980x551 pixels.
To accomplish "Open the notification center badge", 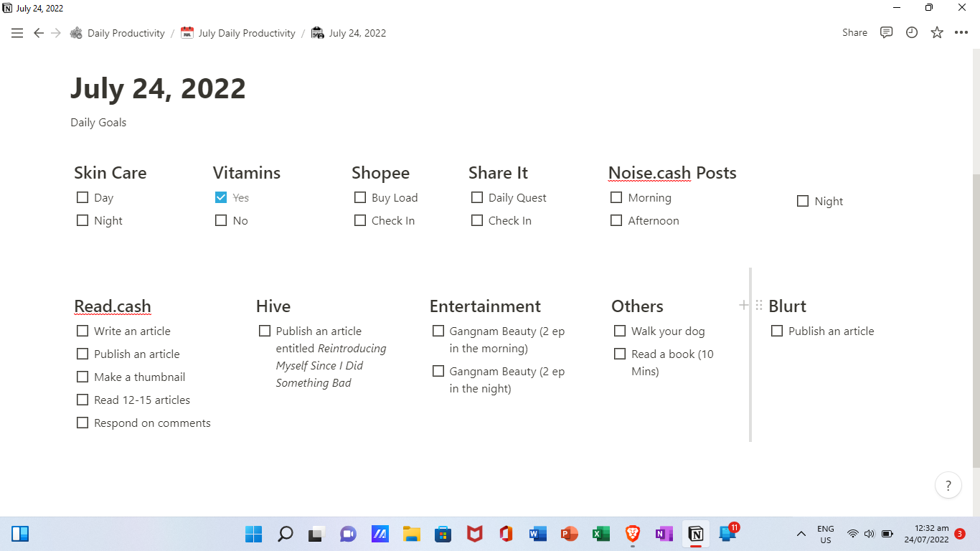I will tap(960, 534).
